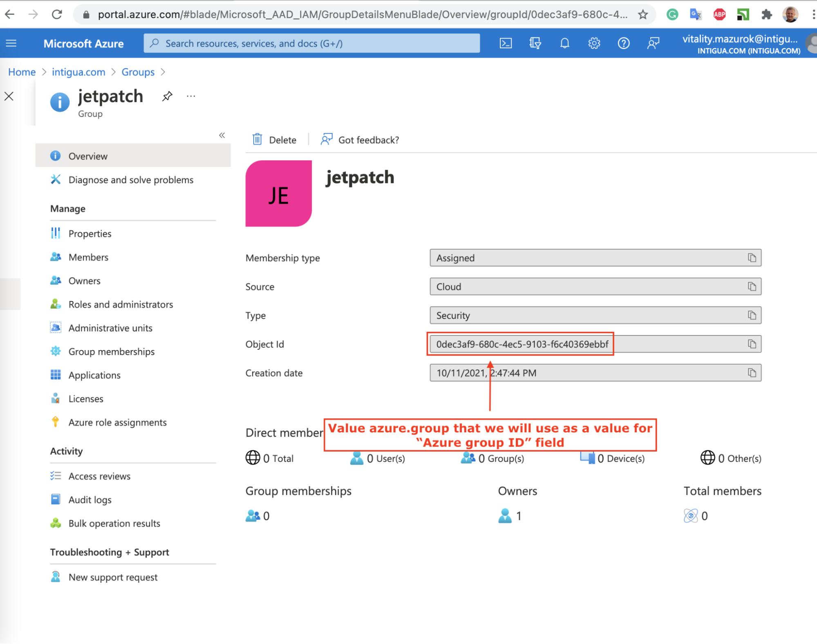Select Audit logs in Activity section
817x644 pixels.
pyautogui.click(x=90, y=500)
